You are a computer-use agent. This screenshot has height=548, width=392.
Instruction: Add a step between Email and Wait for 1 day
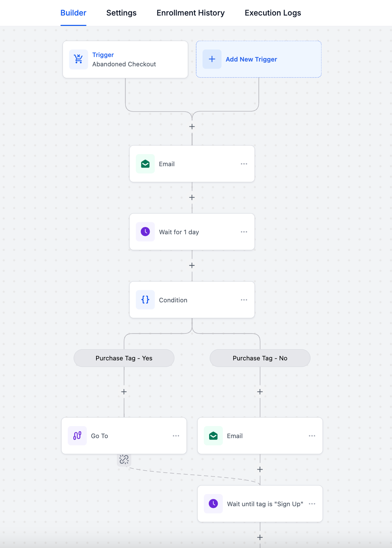pos(192,198)
